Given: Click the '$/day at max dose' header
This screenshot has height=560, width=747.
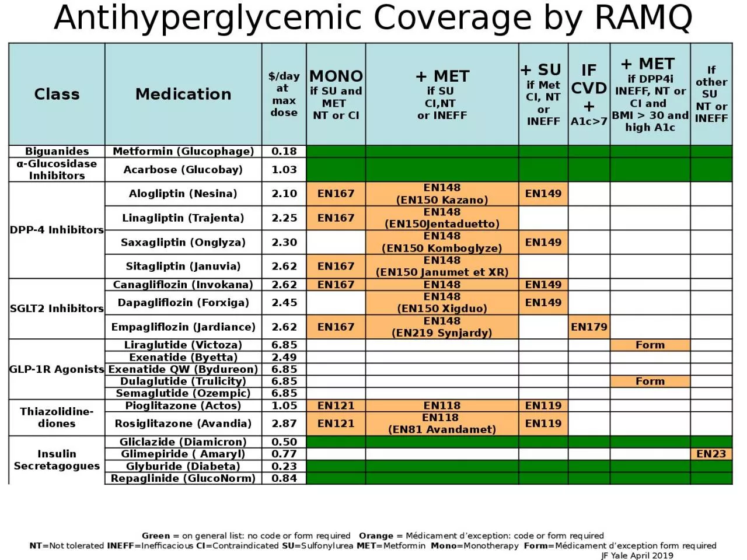Looking at the screenshot, I should click(x=284, y=94).
